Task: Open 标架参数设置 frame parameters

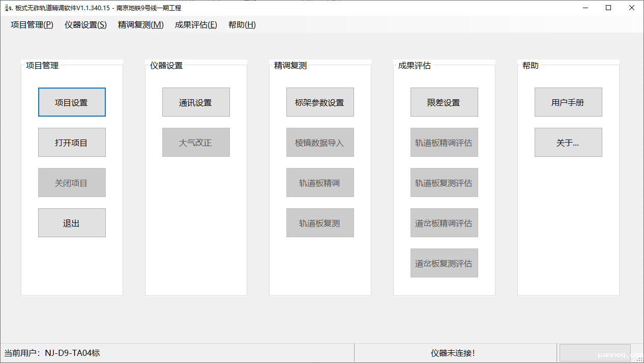Action: pyautogui.click(x=320, y=102)
